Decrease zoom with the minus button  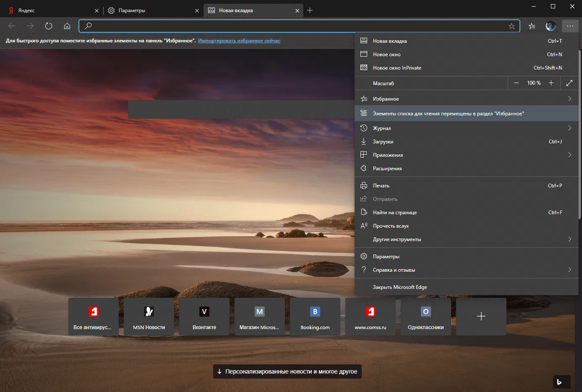(x=516, y=83)
